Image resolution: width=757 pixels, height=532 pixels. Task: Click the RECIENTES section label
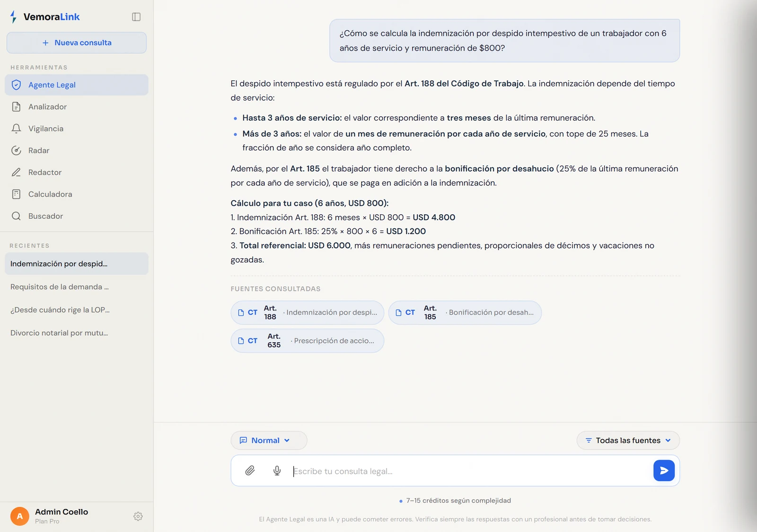tap(29, 246)
